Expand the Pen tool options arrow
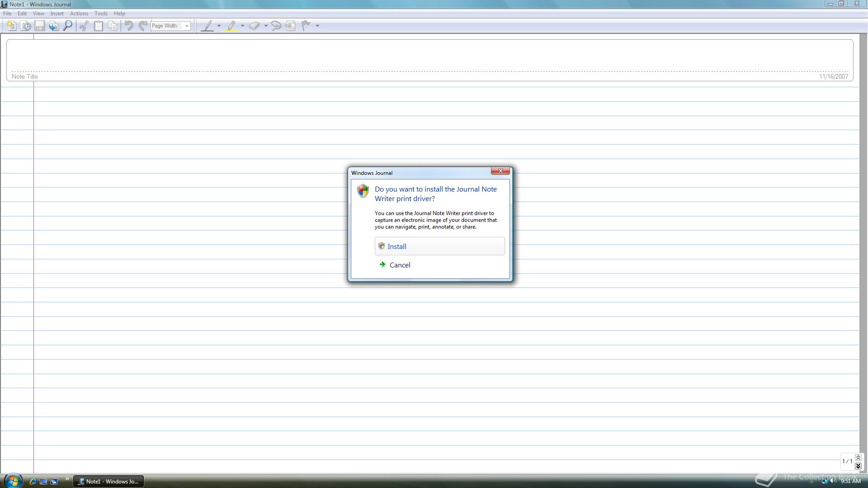 tap(219, 26)
